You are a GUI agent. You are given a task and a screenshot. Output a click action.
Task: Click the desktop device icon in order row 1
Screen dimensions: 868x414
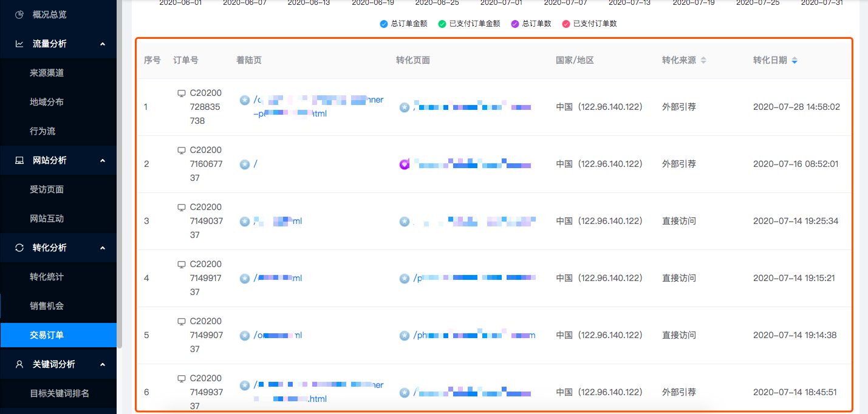(x=181, y=93)
